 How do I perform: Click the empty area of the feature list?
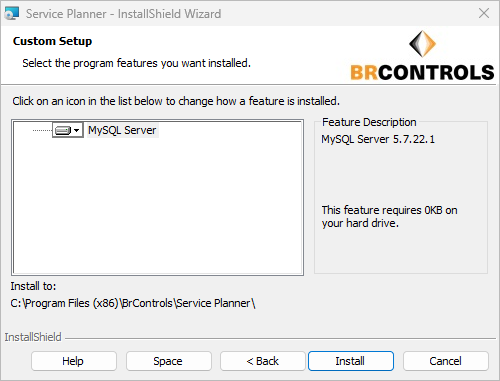click(157, 207)
